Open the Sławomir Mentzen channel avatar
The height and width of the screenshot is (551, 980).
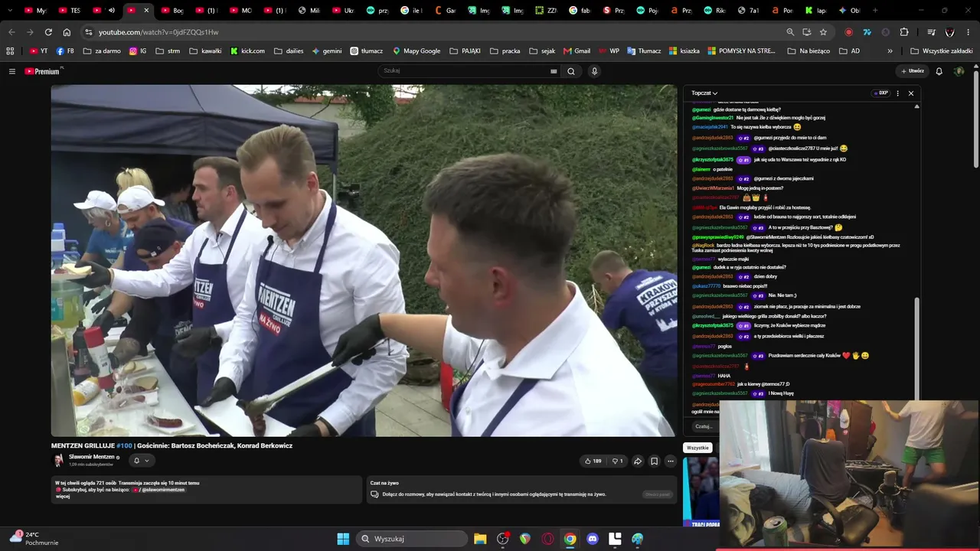click(58, 460)
